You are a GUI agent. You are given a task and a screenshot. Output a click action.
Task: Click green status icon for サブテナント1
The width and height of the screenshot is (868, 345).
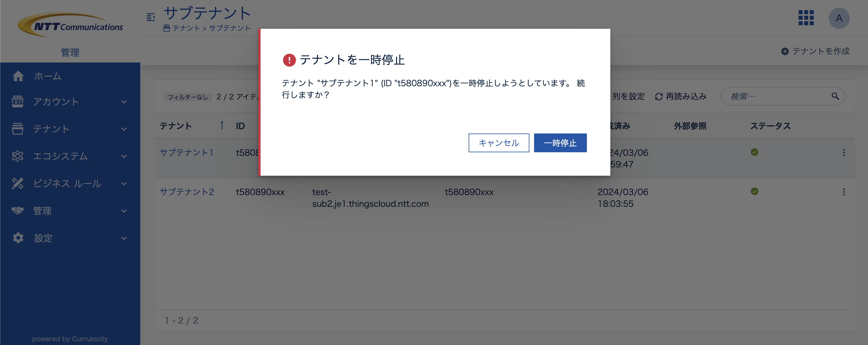coord(754,152)
